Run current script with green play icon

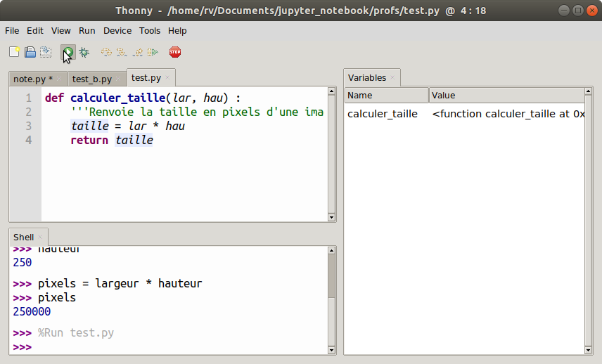[x=68, y=52]
